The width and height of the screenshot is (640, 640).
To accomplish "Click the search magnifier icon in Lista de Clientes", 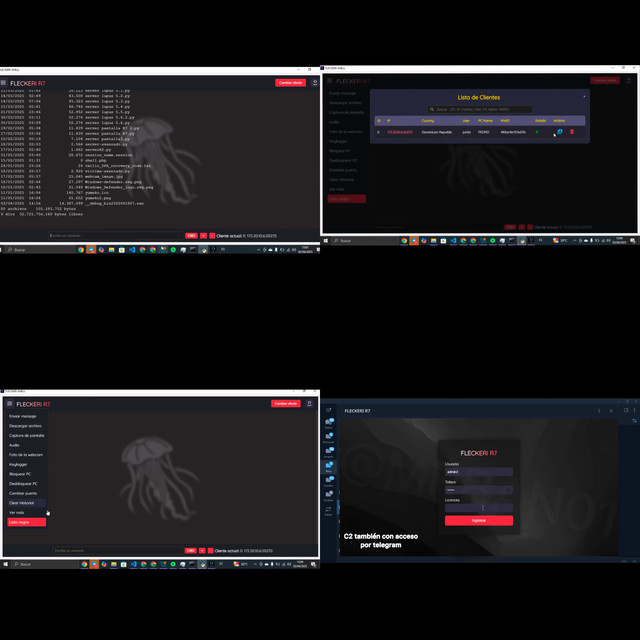I will 432,109.
